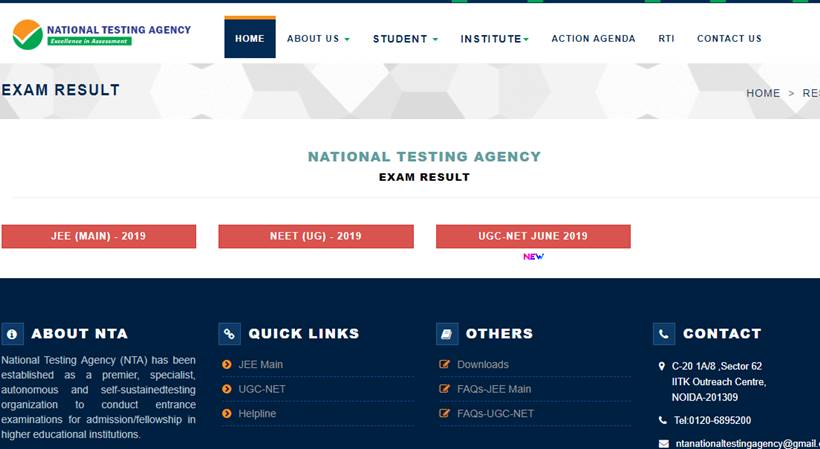
Task: Click the Quick Links chain icon
Action: (x=230, y=334)
